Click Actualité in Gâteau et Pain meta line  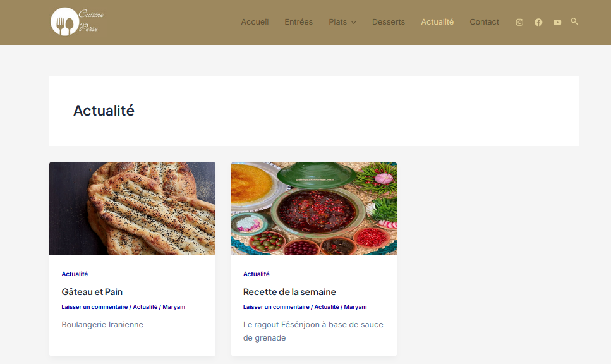145,307
